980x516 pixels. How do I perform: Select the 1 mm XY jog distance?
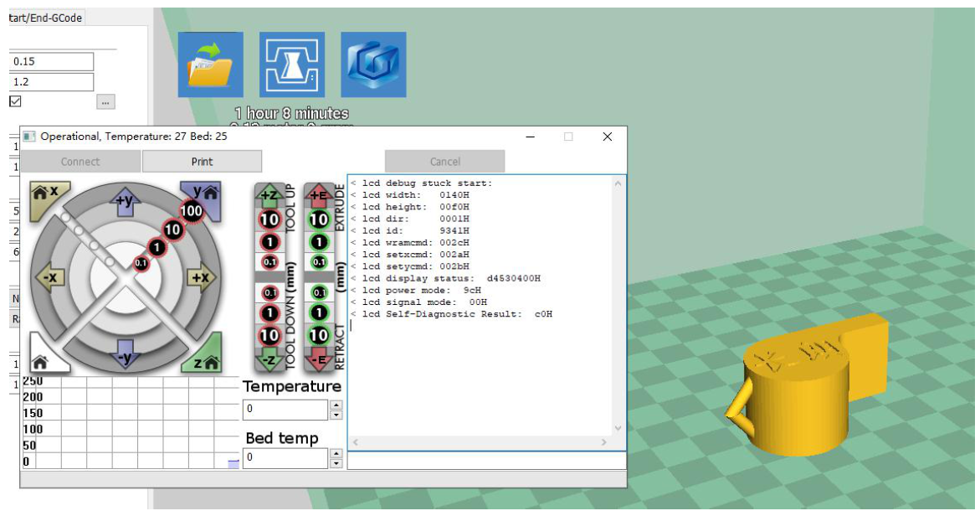[x=156, y=248]
